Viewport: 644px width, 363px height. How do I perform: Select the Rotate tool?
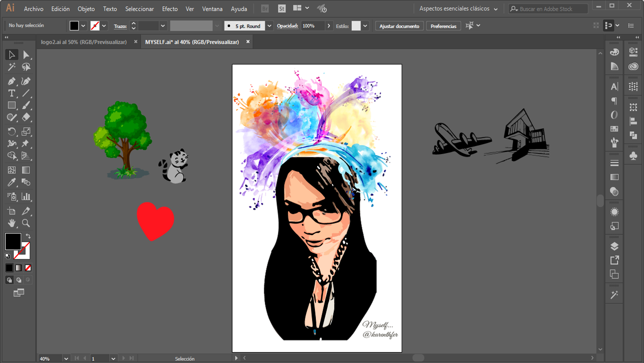pyautogui.click(x=12, y=131)
